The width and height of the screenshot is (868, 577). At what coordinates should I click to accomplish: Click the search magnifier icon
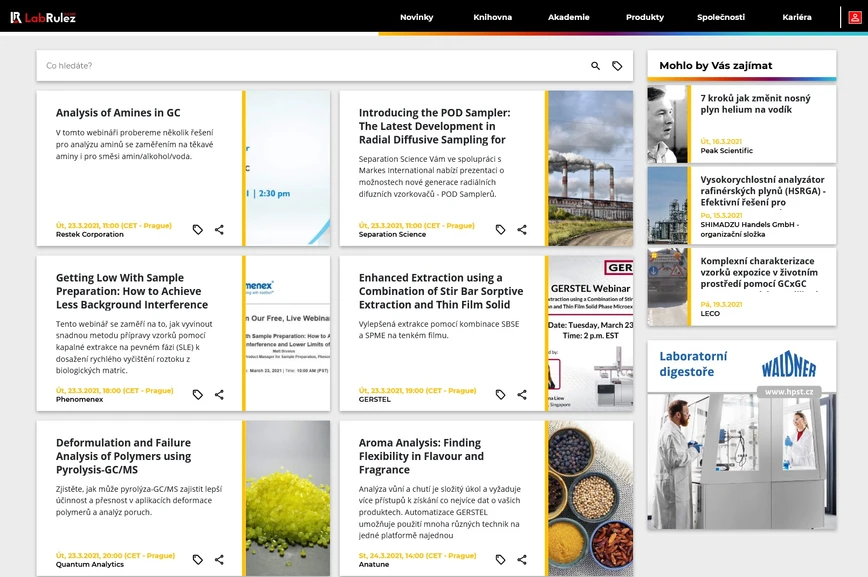(595, 66)
